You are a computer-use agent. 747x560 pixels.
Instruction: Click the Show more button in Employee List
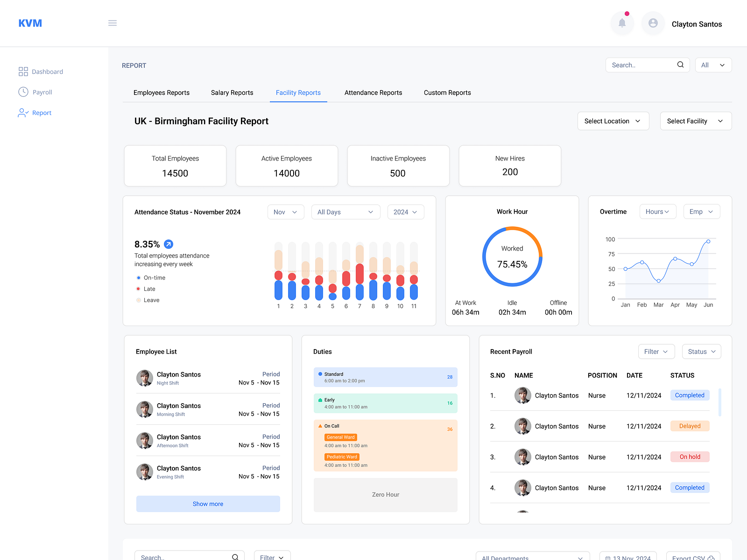pyautogui.click(x=208, y=504)
